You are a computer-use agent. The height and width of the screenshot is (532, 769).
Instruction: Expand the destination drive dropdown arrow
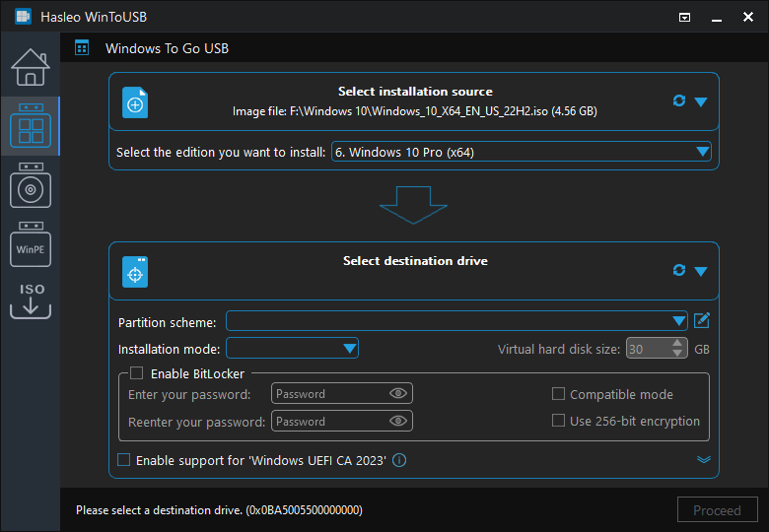click(x=701, y=271)
